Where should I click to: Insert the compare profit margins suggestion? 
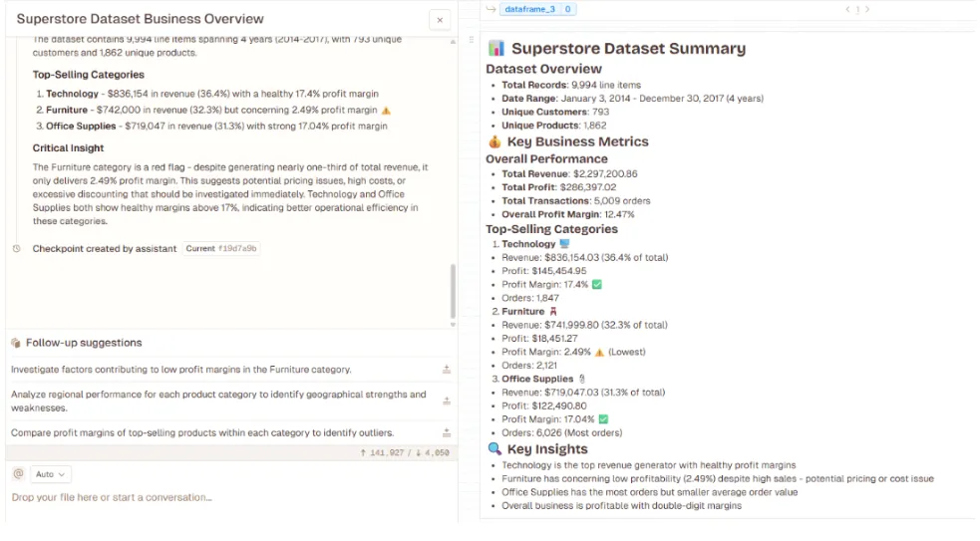coord(447,433)
